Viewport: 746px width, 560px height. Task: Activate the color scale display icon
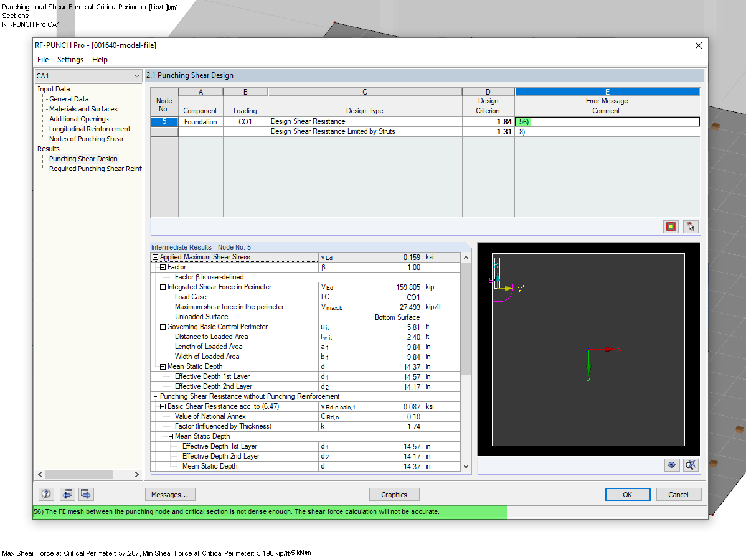tap(670, 226)
